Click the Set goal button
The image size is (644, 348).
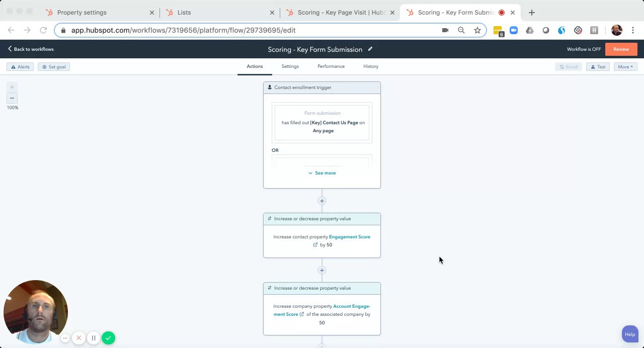54,67
